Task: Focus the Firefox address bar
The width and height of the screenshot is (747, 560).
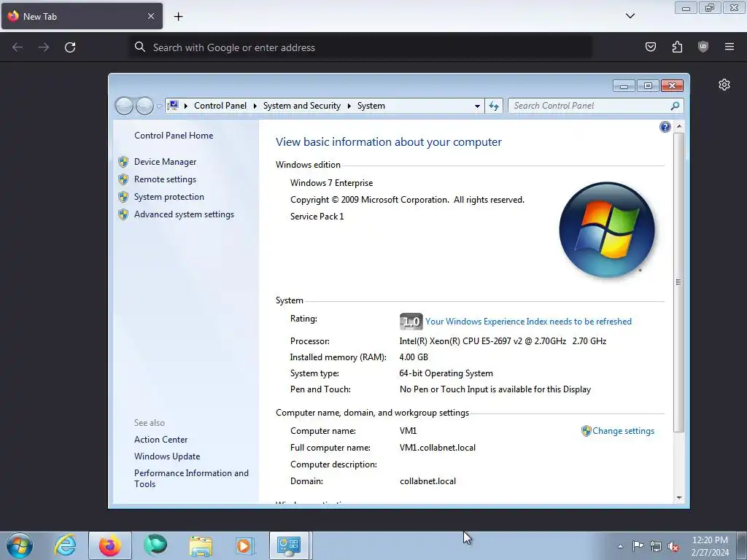Action: pyautogui.click(x=360, y=47)
